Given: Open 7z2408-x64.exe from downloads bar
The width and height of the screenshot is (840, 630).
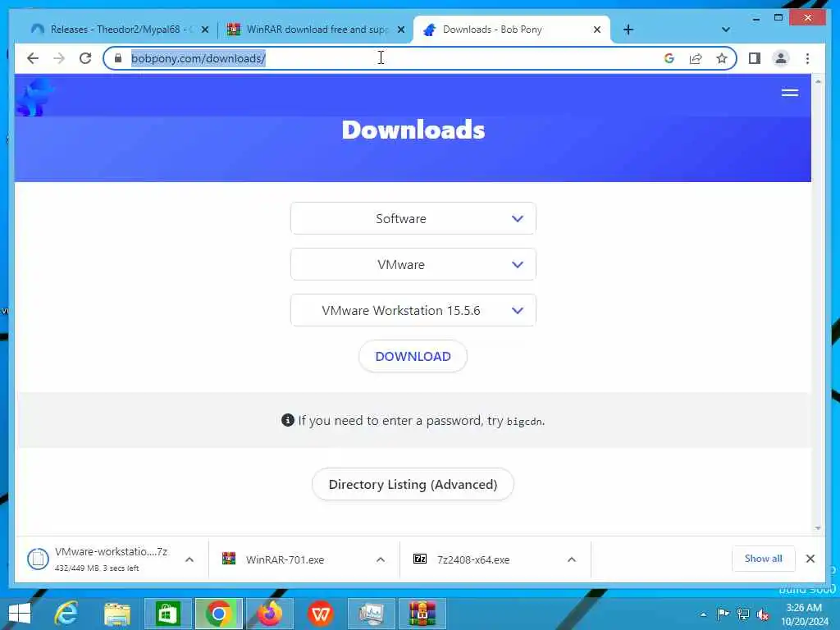Looking at the screenshot, I should click(x=472, y=559).
